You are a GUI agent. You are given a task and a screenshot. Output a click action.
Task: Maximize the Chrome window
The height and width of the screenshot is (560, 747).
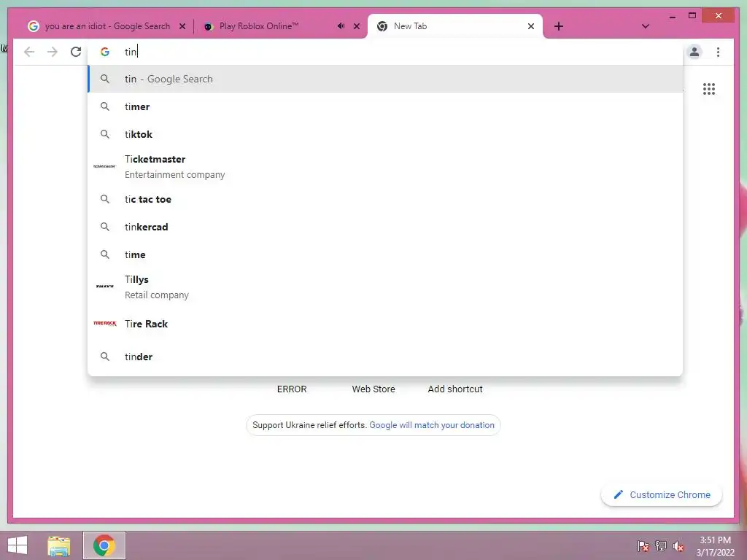coord(692,16)
